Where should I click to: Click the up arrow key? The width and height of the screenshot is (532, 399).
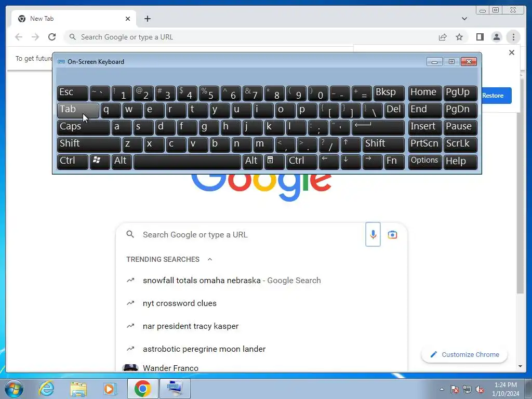click(x=351, y=144)
